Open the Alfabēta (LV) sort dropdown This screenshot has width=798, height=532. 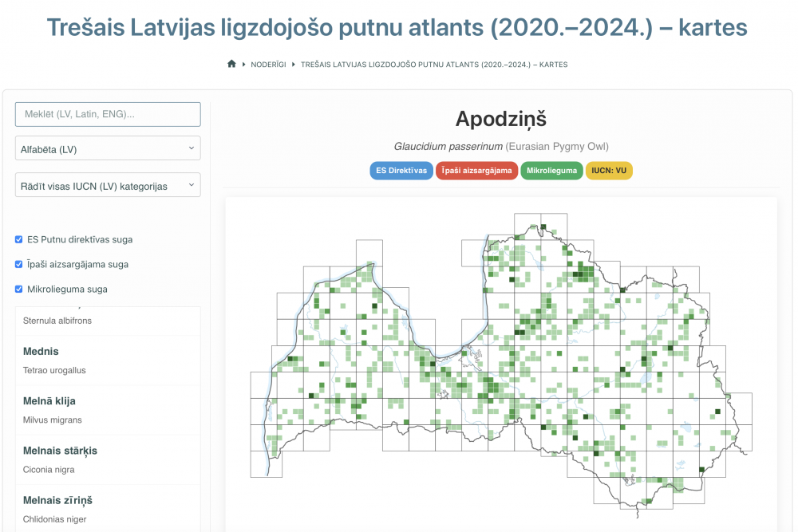[108, 148]
